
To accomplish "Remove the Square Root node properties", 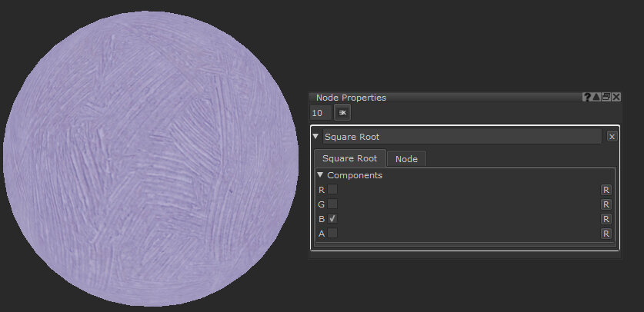I will [612, 137].
